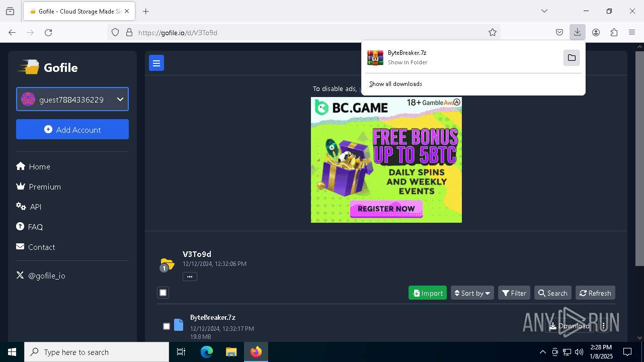The width and height of the screenshot is (644, 362).
Task: Click Show all downloads
Action: [395, 84]
